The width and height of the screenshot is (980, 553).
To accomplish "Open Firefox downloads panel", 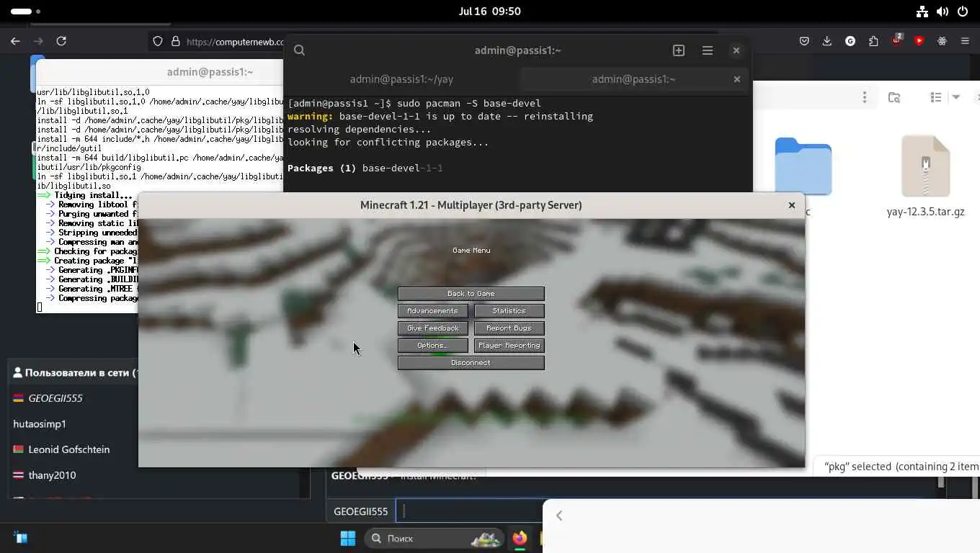I will [827, 41].
